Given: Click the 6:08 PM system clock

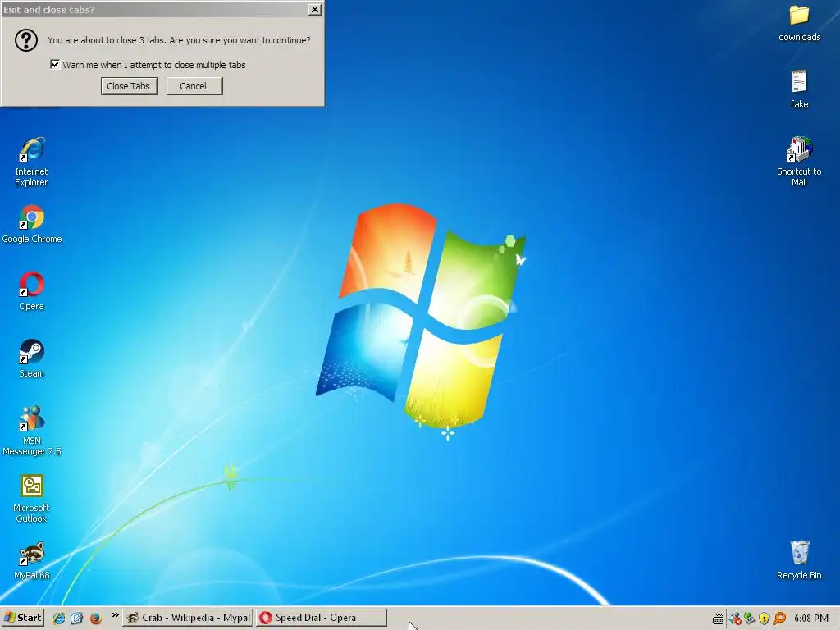Looking at the screenshot, I should 811,619.
